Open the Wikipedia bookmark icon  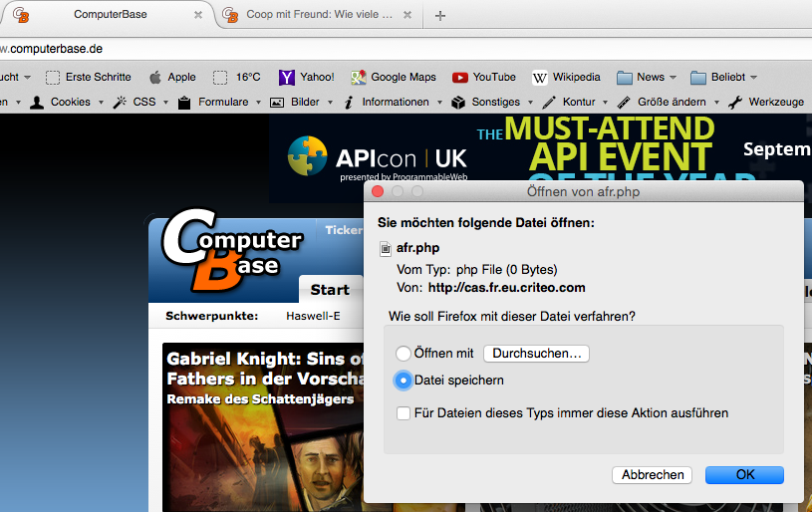click(x=540, y=78)
